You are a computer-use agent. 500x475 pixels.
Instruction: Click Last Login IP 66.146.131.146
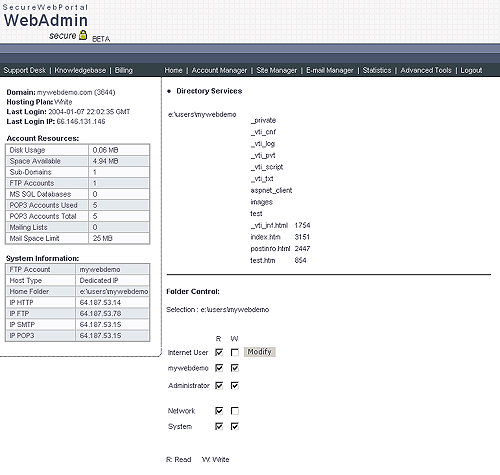pyautogui.click(x=81, y=121)
